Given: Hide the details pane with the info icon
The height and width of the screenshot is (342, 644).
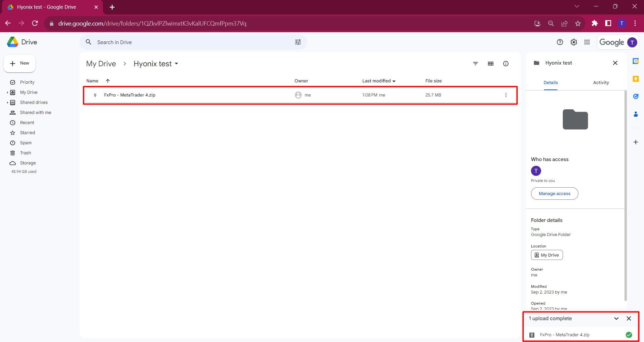Looking at the screenshot, I should coord(506,64).
